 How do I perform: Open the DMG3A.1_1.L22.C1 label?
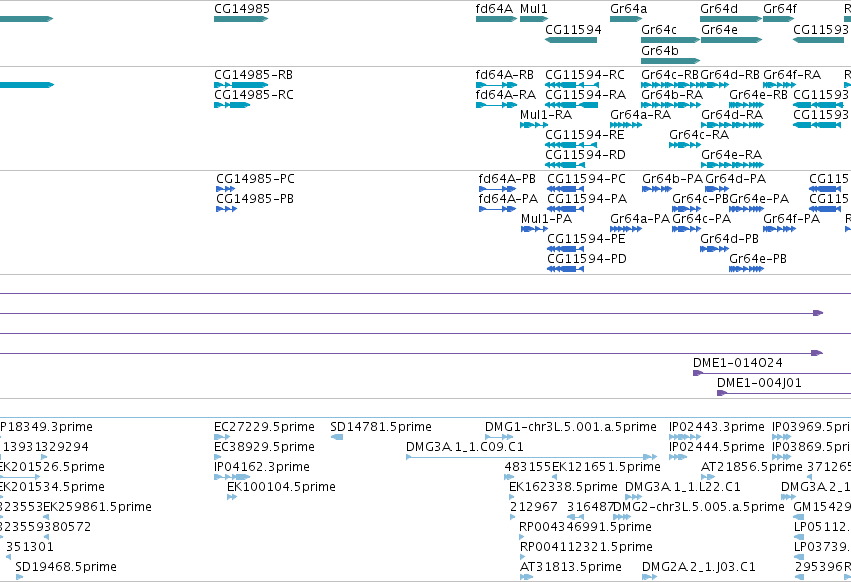click(683, 488)
